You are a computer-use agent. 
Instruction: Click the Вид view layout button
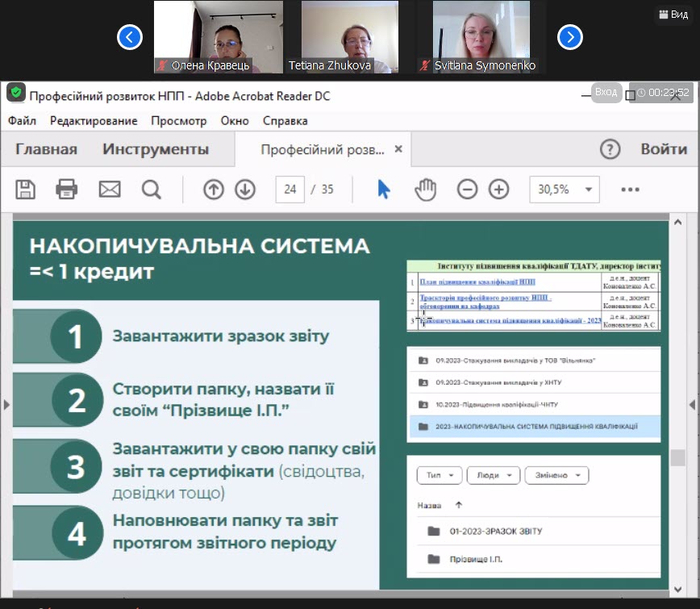(x=673, y=15)
